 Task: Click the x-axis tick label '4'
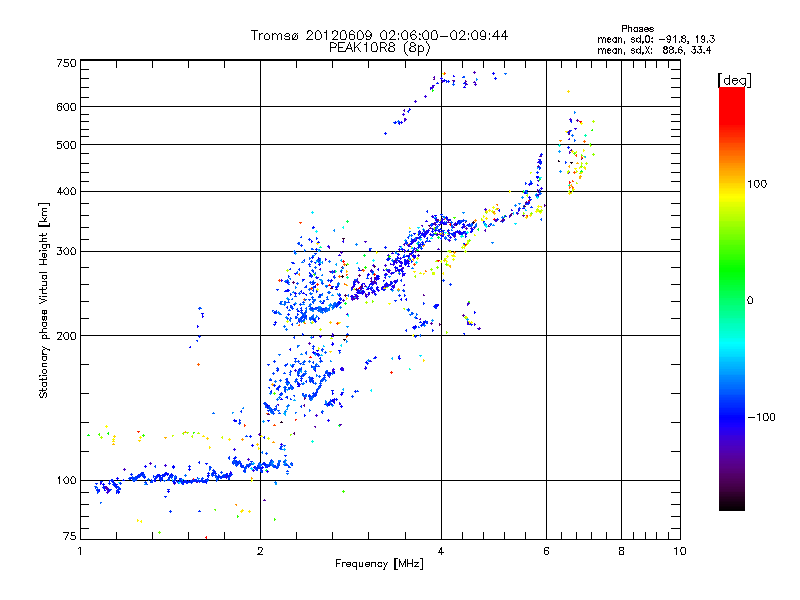pyautogui.click(x=441, y=551)
